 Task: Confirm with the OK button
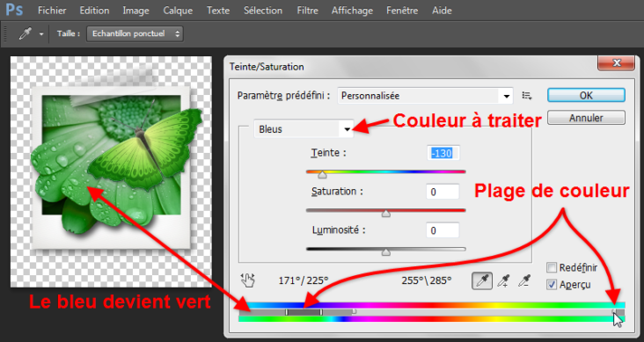[x=586, y=95]
